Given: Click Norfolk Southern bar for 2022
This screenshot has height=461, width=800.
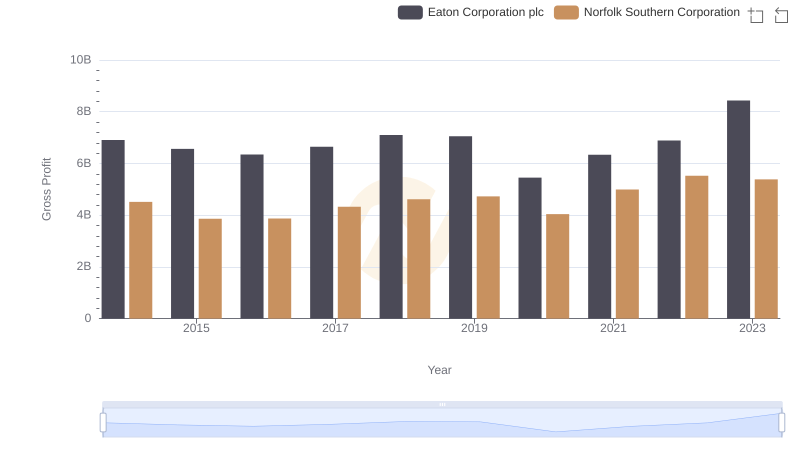Looking at the screenshot, I should (x=697, y=247).
